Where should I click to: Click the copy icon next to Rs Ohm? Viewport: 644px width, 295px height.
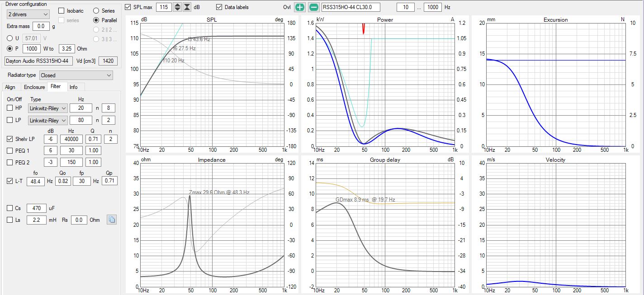tap(112, 220)
